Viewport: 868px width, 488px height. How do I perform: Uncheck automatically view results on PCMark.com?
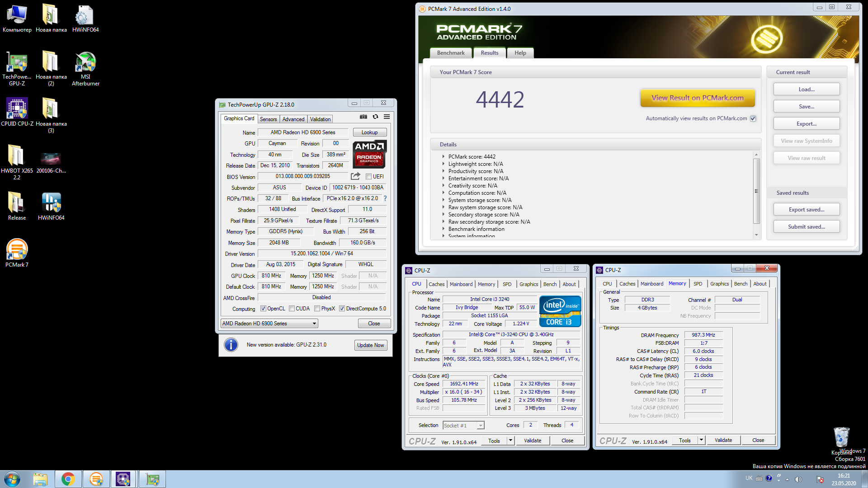pyautogui.click(x=753, y=118)
